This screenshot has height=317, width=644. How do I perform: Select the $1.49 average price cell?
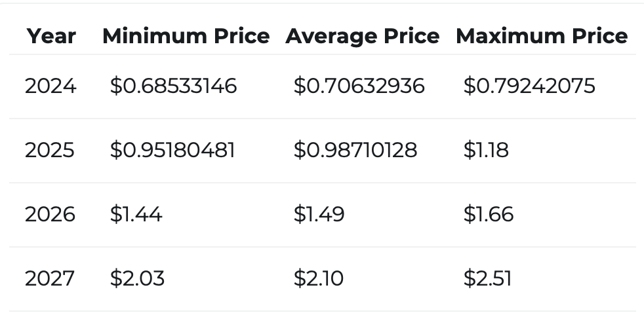coord(319,214)
